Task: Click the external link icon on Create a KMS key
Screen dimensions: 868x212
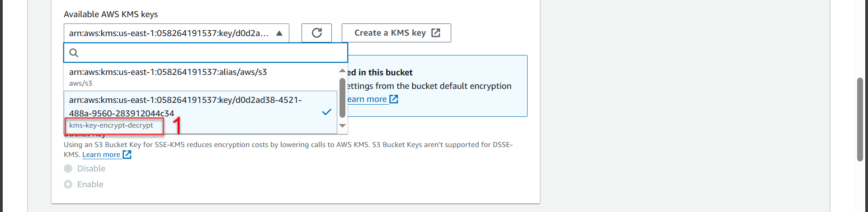Action: click(x=436, y=33)
